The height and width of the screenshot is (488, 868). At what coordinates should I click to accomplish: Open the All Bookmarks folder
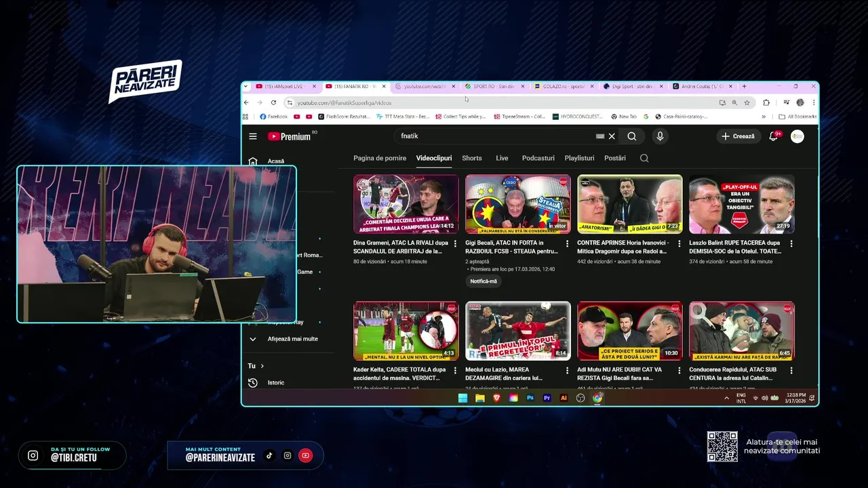point(797,117)
